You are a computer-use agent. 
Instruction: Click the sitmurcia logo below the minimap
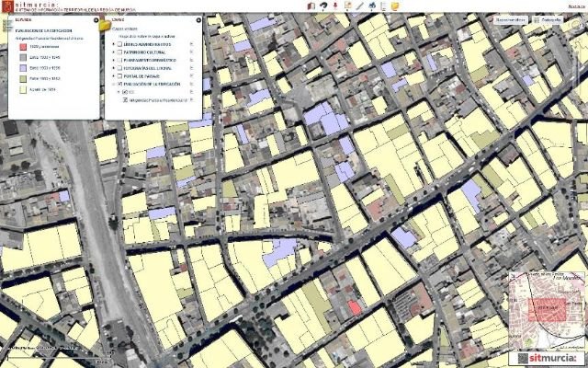548,358
